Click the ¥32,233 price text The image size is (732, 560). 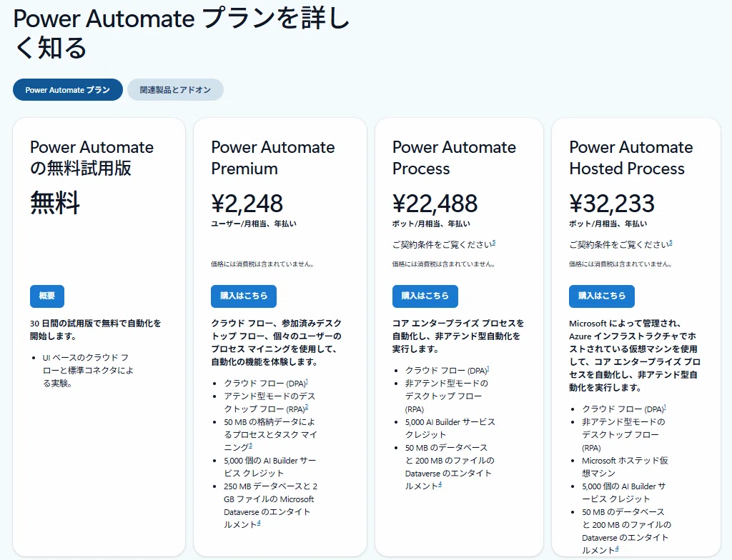(612, 204)
